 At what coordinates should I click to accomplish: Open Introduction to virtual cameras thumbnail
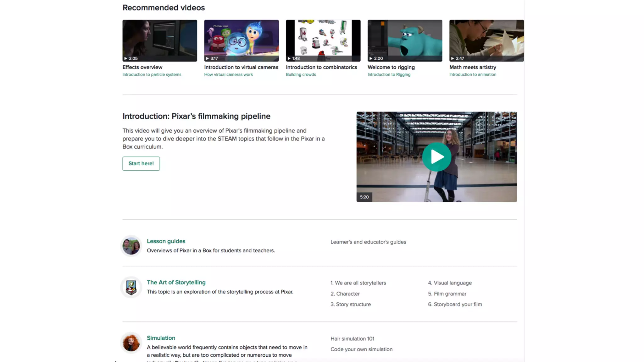(x=241, y=41)
